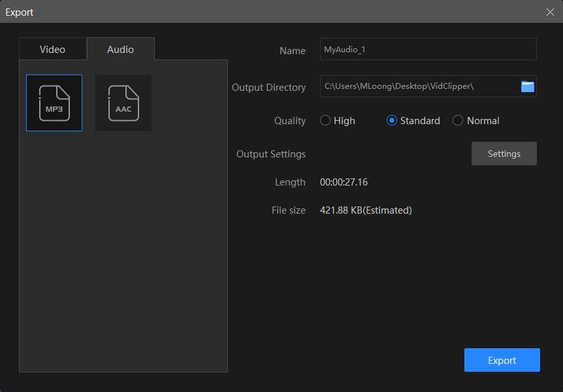
Task: Open the output directory folder browser icon
Action: (x=527, y=86)
